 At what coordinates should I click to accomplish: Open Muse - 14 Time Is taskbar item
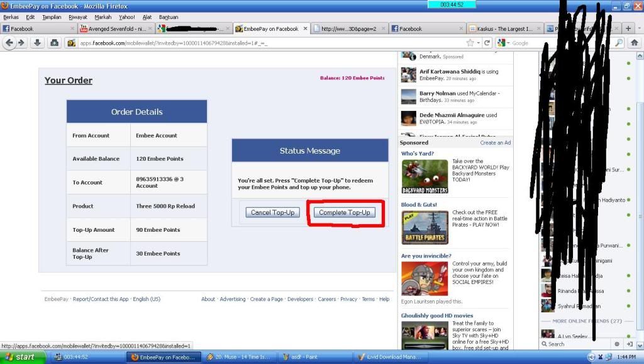239,357
